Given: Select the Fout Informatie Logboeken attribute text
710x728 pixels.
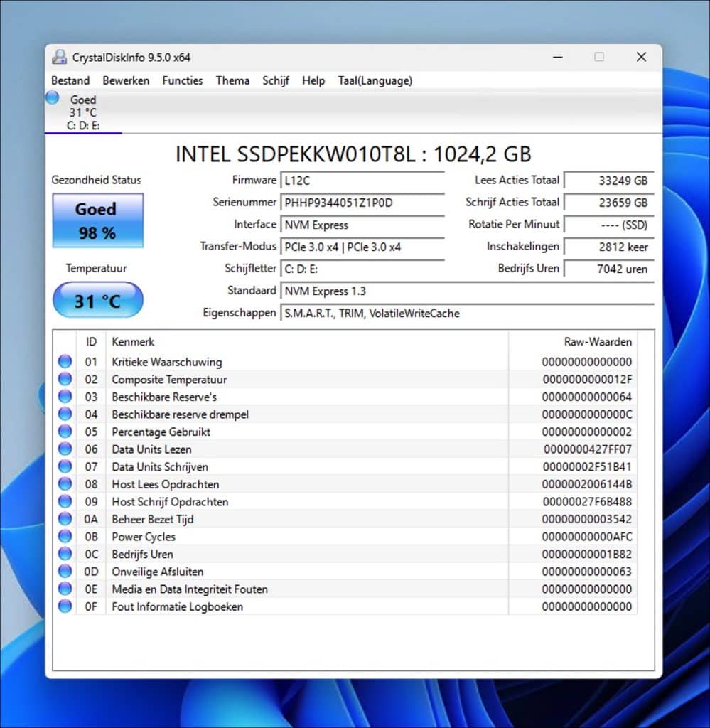Looking at the screenshot, I should click(x=177, y=607).
